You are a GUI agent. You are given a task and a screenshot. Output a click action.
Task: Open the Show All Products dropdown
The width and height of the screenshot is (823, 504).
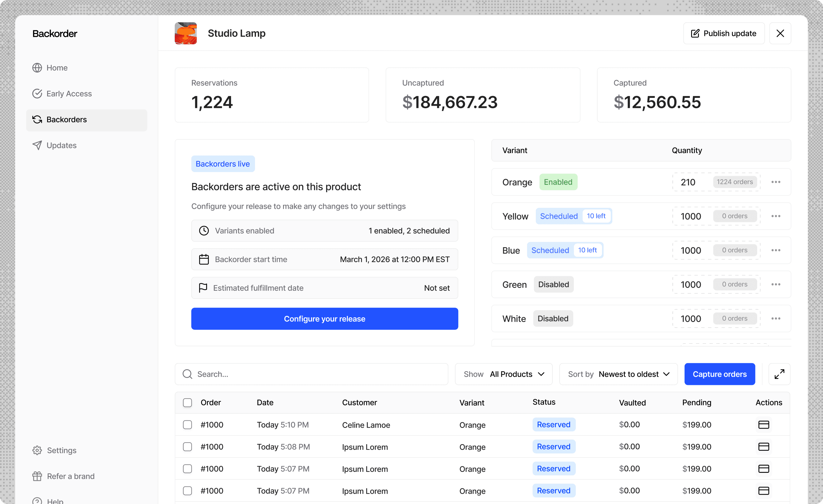(503, 374)
